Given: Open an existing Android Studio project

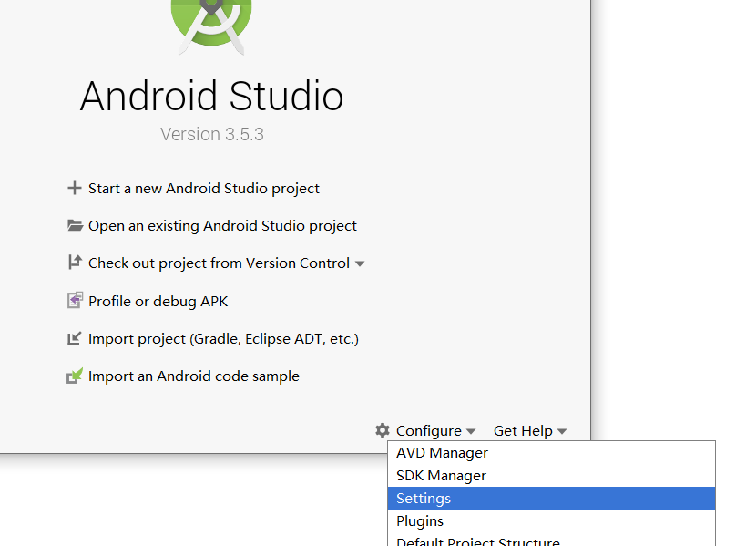Looking at the screenshot, I should (x=222, y=226).
